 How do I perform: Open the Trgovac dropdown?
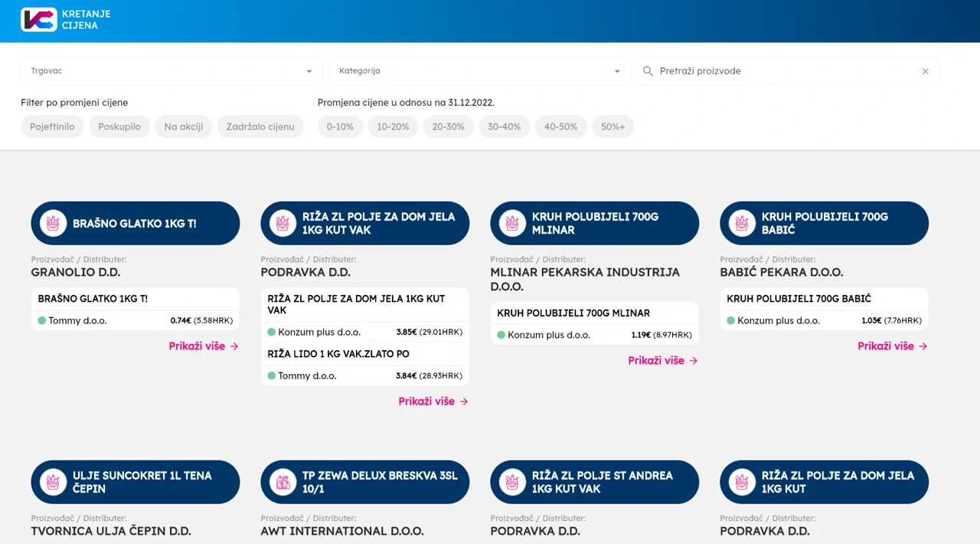[171, 71]
